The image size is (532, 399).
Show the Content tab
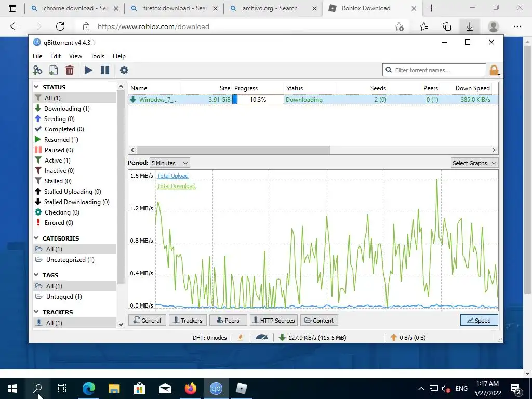319,320
